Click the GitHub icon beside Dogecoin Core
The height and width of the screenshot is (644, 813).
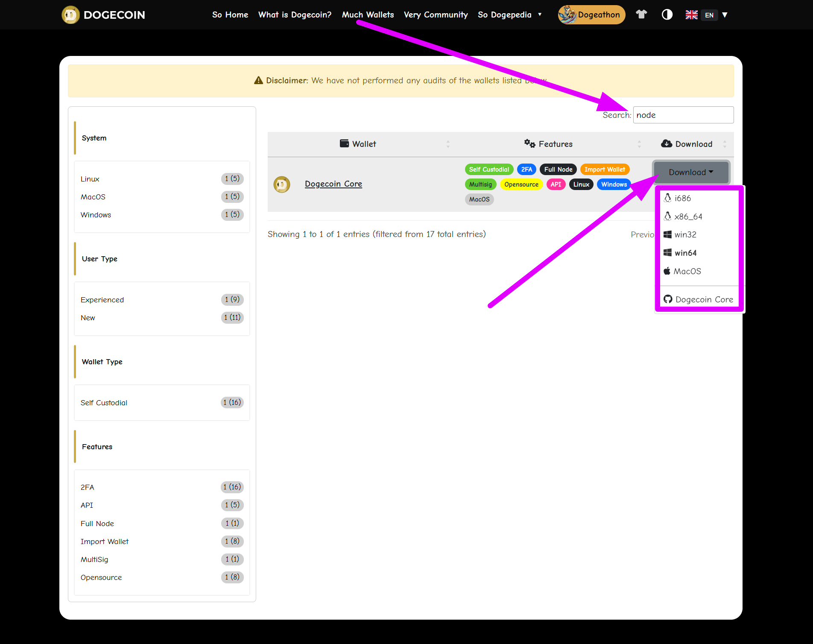click(668, 299)
